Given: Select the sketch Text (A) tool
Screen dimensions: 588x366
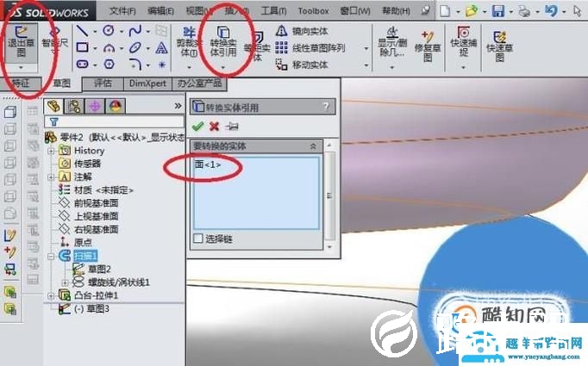Looking at the screenshot, I should click(161, 47).
